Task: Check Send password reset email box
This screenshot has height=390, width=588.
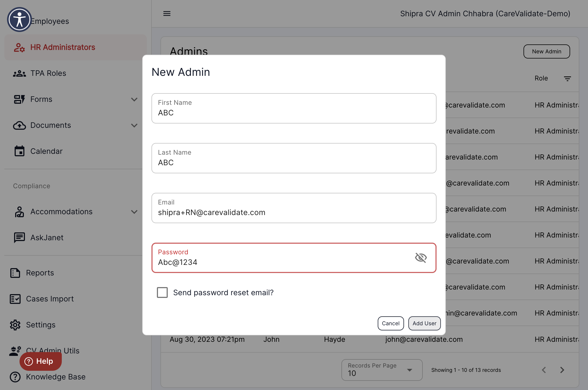Action: click(x=162, y=292)
